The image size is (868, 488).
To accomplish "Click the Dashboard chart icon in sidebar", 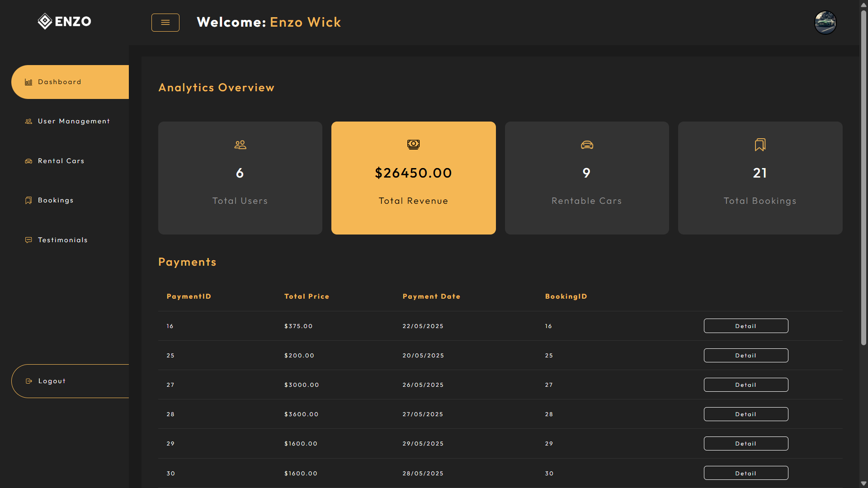I will coord(28,82).
